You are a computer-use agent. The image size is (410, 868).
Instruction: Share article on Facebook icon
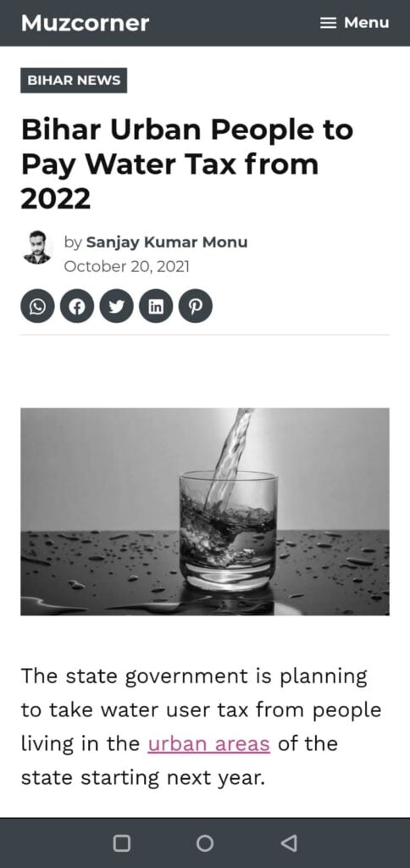click(77, 306)
